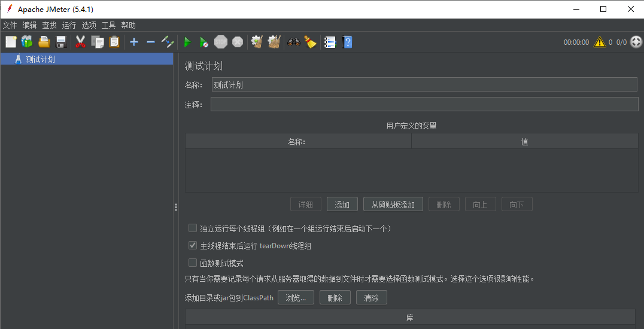This screenshot has height=329, width=644.
Task: Open the 文件 menu
Action: [x=10, y=26]
